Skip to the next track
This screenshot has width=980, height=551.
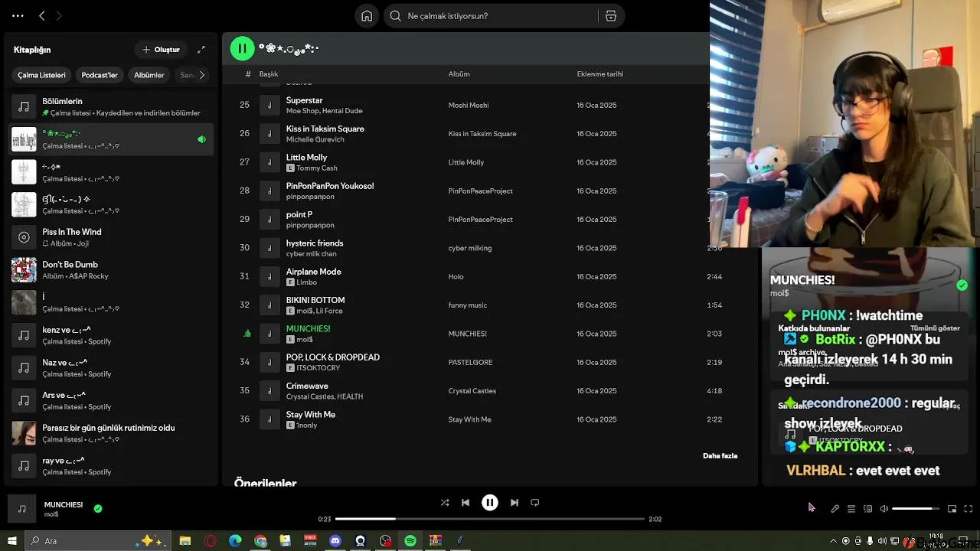click(x=514, y=503)
